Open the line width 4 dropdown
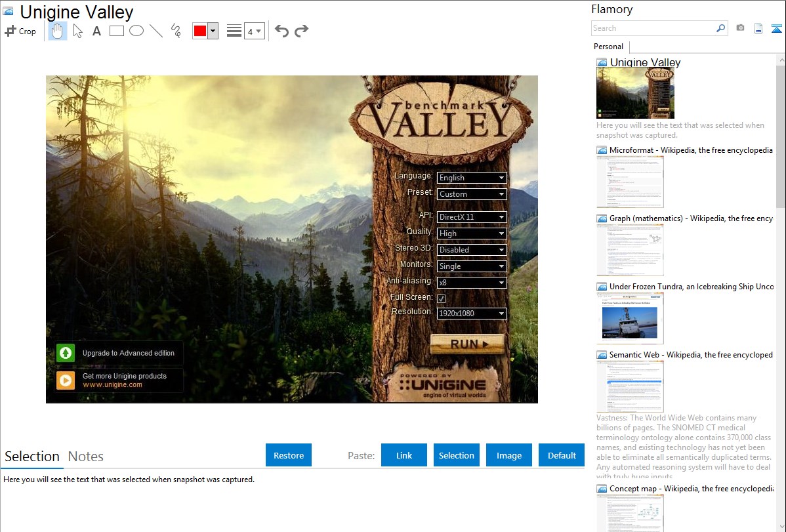Viewport: 786px width, 532px height. point(255,31)
